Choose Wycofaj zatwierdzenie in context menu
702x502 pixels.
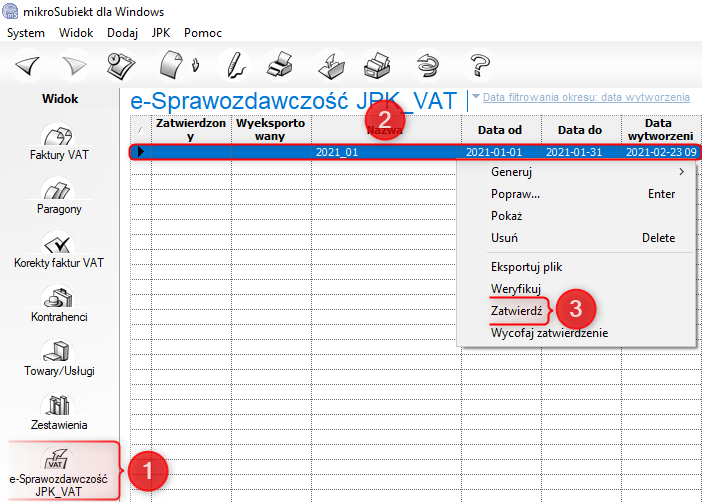click(x=576, y=333)
